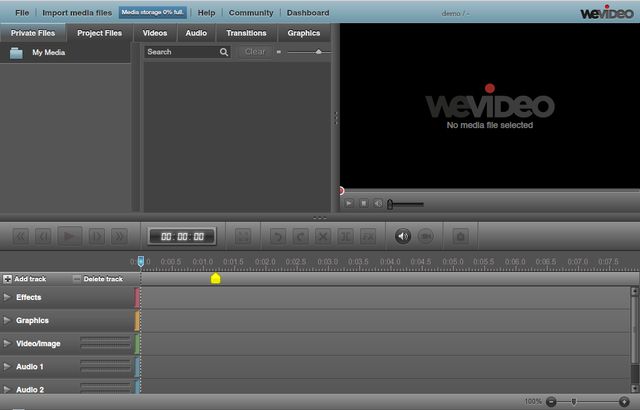Adjust the preview volume slider
Viewport: 640px width, 410px height.
tap(406, 204)
